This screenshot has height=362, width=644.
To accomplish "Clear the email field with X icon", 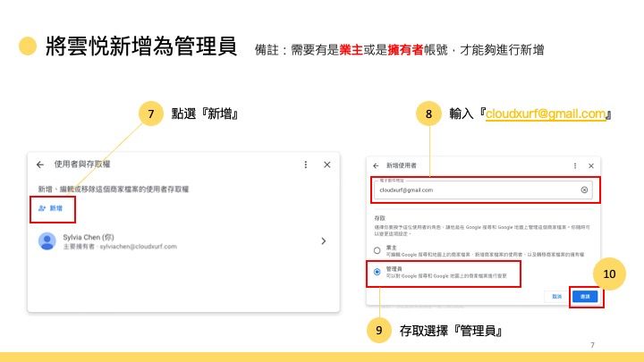I will click(x=584, y=190).
